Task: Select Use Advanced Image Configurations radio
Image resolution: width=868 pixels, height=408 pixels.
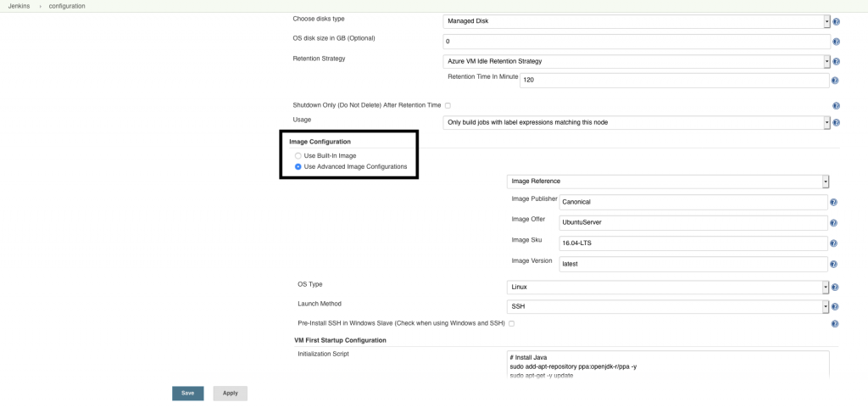Action: 298,167
